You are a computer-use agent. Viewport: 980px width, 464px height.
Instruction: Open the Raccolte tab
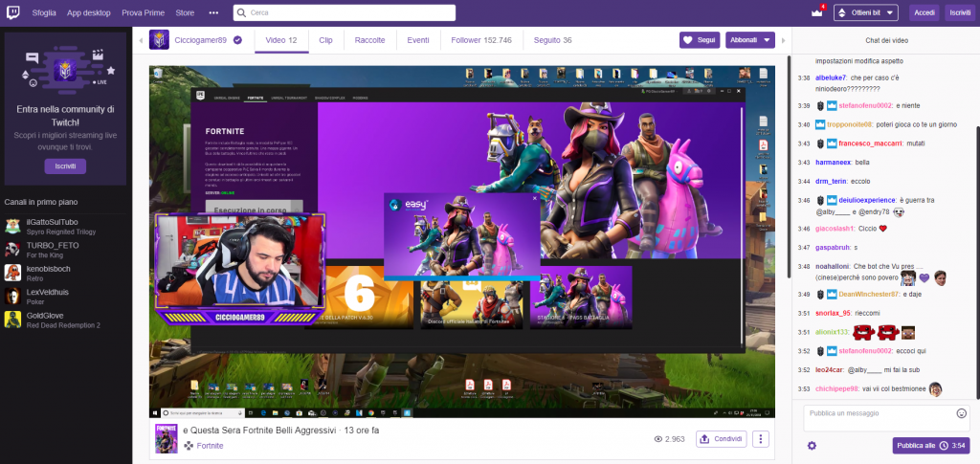tap(370, 40)
